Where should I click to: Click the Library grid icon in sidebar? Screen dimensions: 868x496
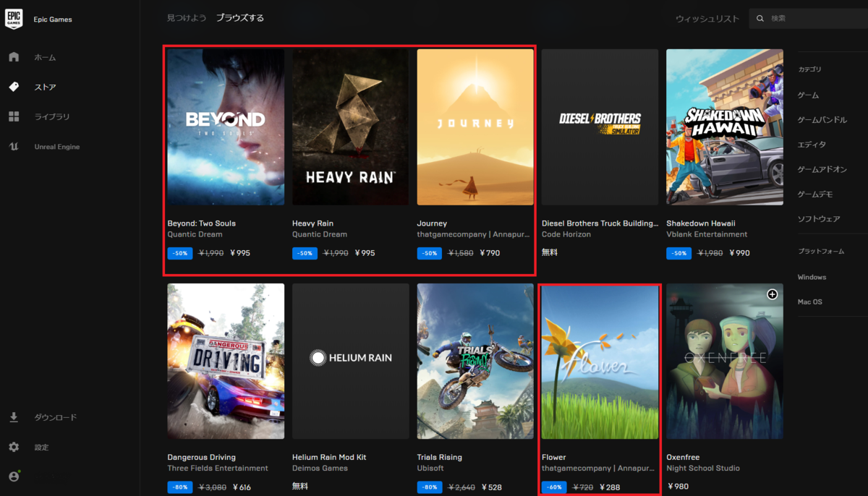pos(14,116)
